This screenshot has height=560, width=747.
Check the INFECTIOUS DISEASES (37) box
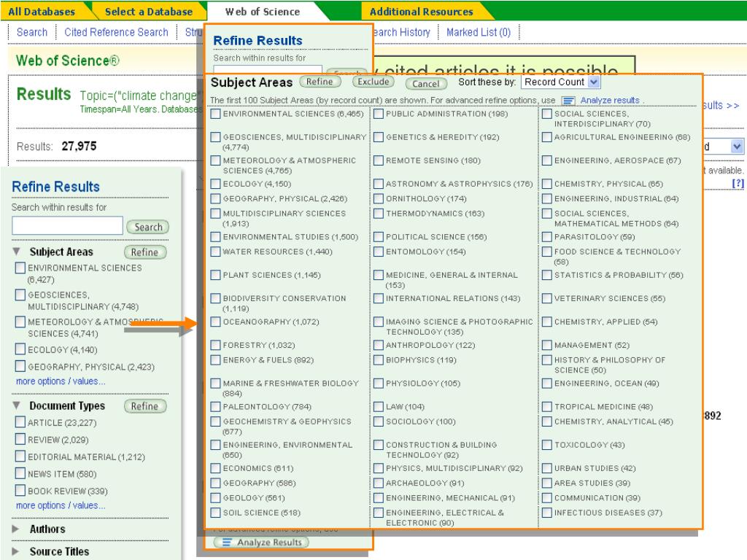547,513
